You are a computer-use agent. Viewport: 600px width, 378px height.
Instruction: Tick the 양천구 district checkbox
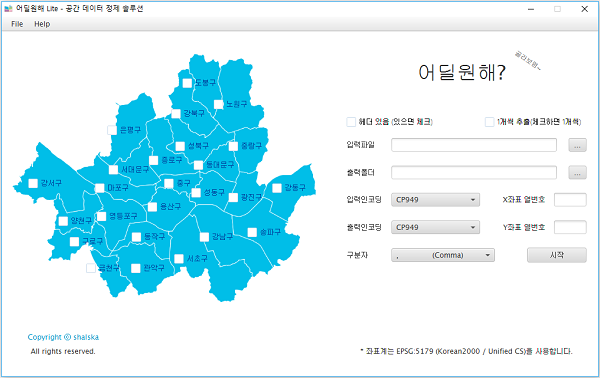tap(63, 221)
